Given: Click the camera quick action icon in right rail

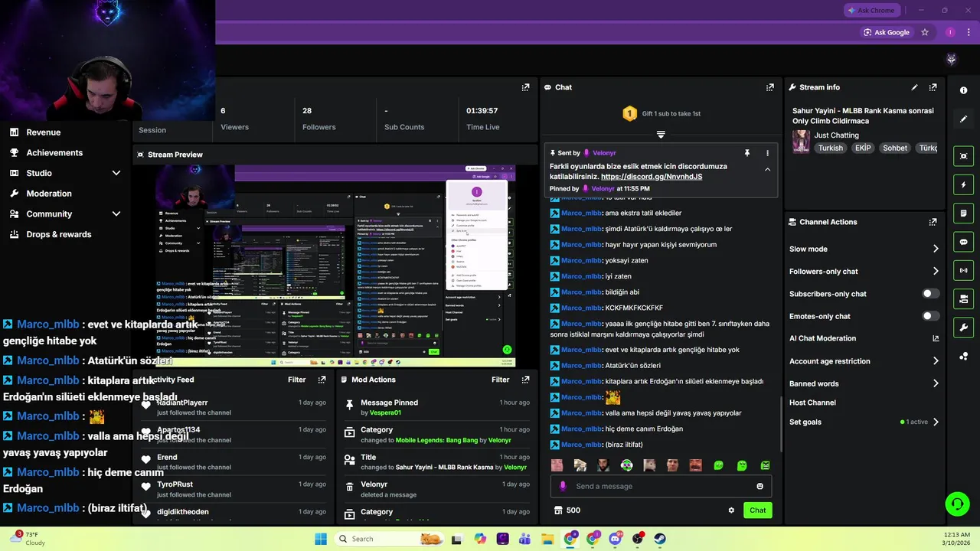Looking at the screenshot, I should pyautogui.click(x=963, y=298).
